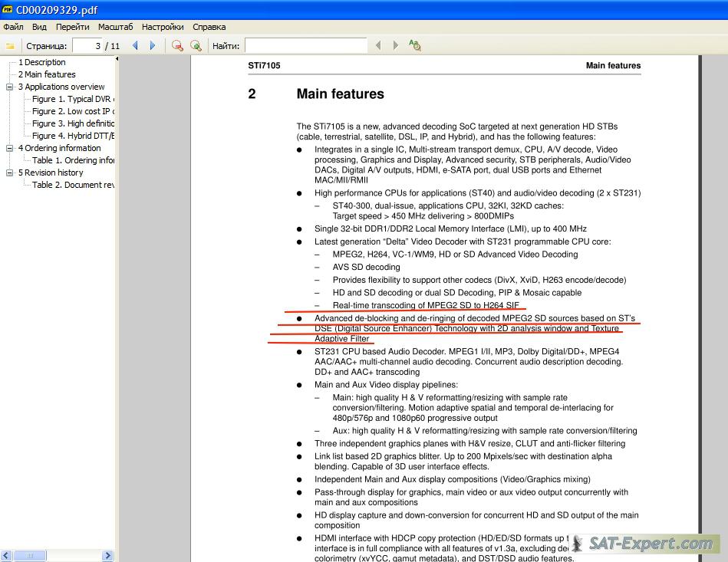The height and width of the screenshot is (562, 728).
Task: Click the 'STi7105' page header text
Action: coord(264,65)
